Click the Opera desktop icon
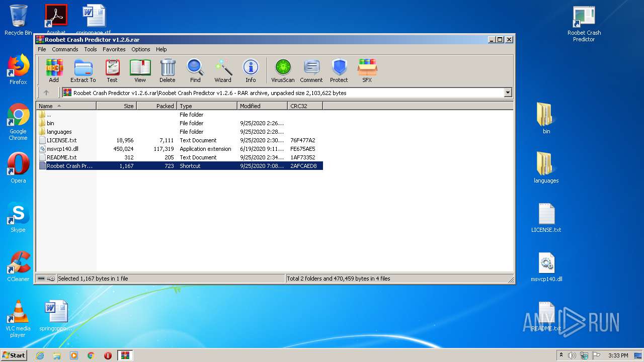 (x=18, y=168)
